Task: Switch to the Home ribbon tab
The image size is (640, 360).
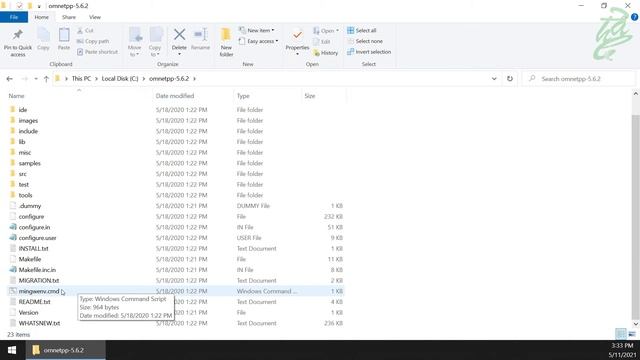Action: [42, 17]
